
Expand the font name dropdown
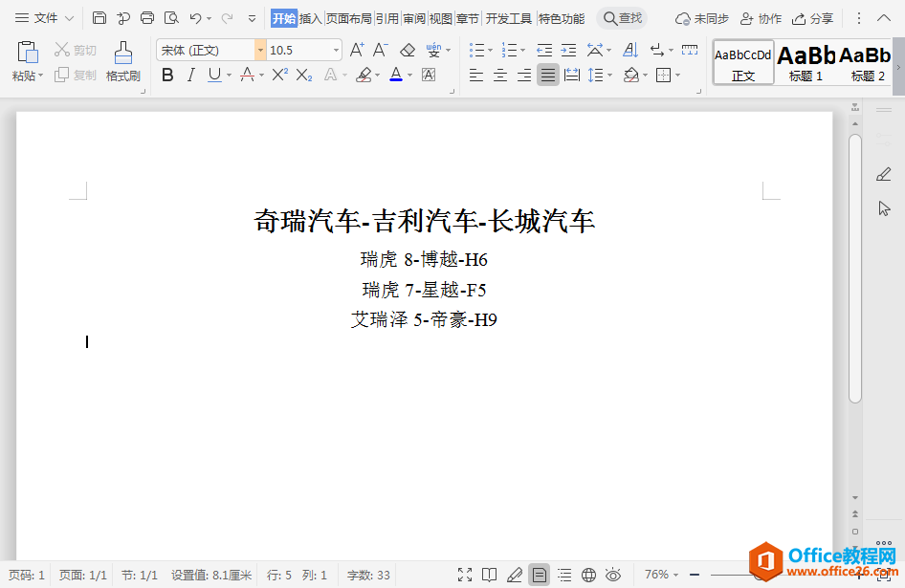pyautogui.click(x=260, y=51)
